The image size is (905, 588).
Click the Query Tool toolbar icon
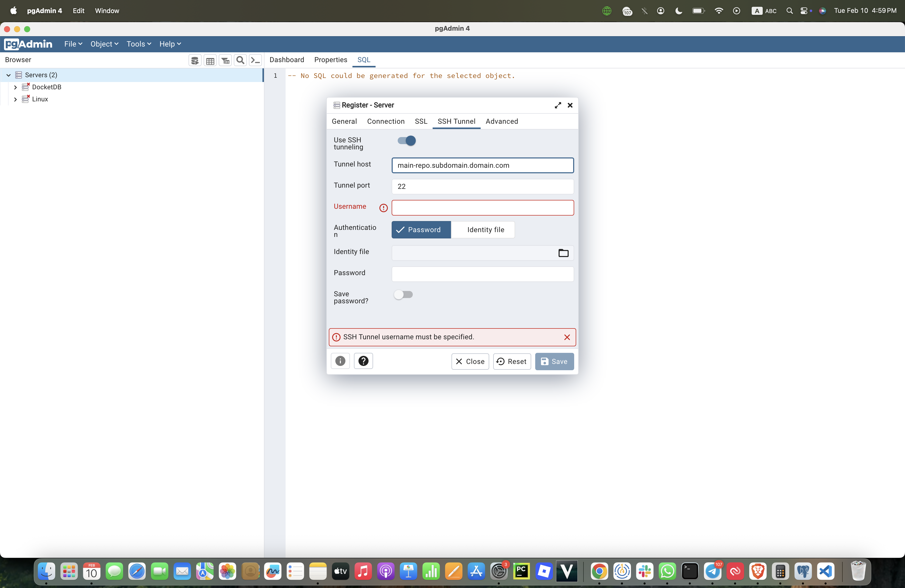click(x=195, y=60)
